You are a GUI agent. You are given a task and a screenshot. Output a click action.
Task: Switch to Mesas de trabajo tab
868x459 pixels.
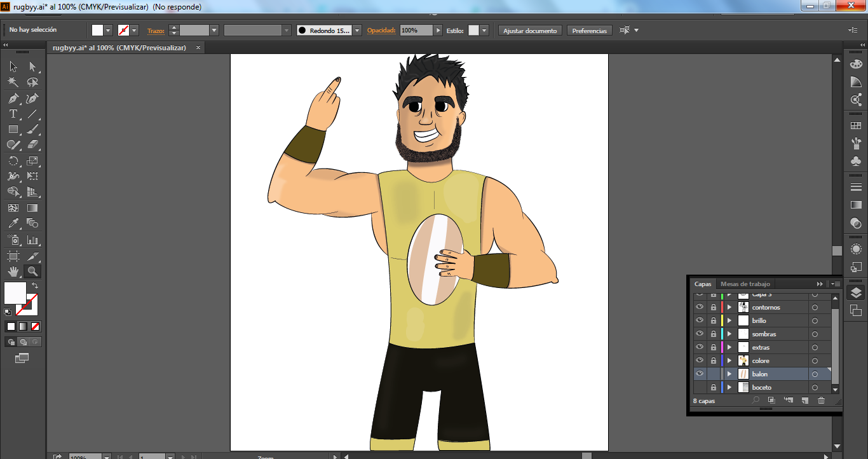click(x=745, y=284)
